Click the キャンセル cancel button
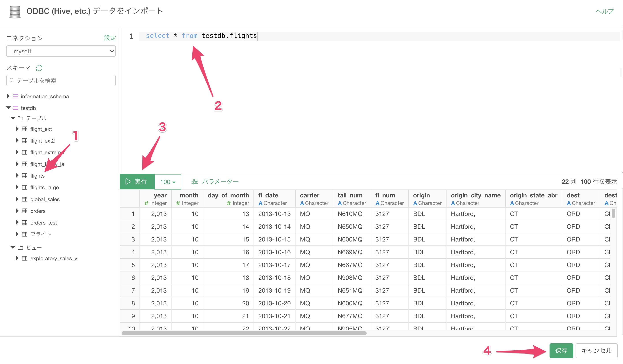 tap(596, 350)
